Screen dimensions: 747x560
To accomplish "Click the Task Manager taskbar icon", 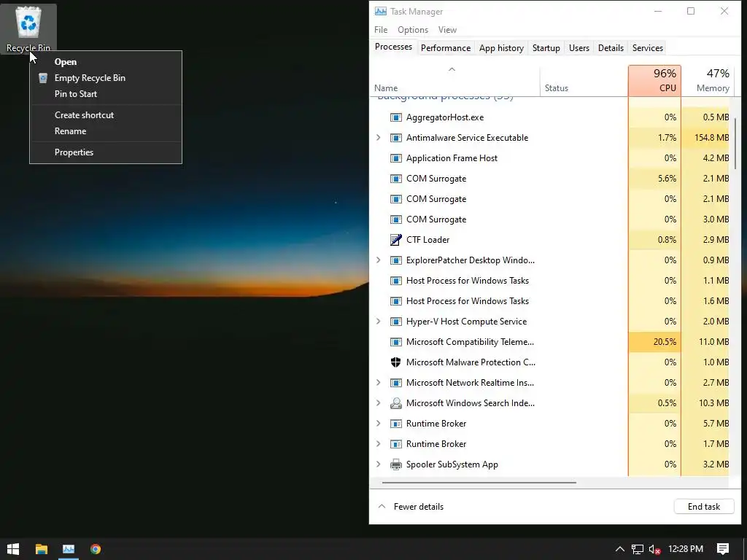I will pos(69,549).
